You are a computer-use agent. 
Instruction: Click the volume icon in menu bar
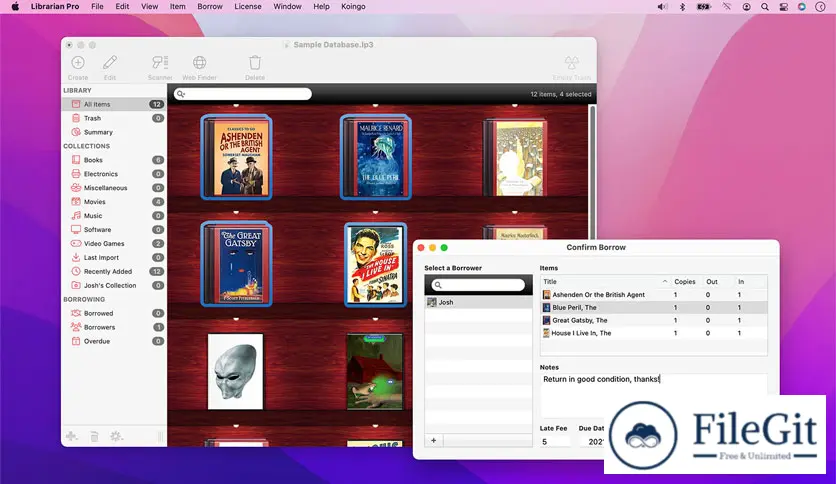coord(662,6)
